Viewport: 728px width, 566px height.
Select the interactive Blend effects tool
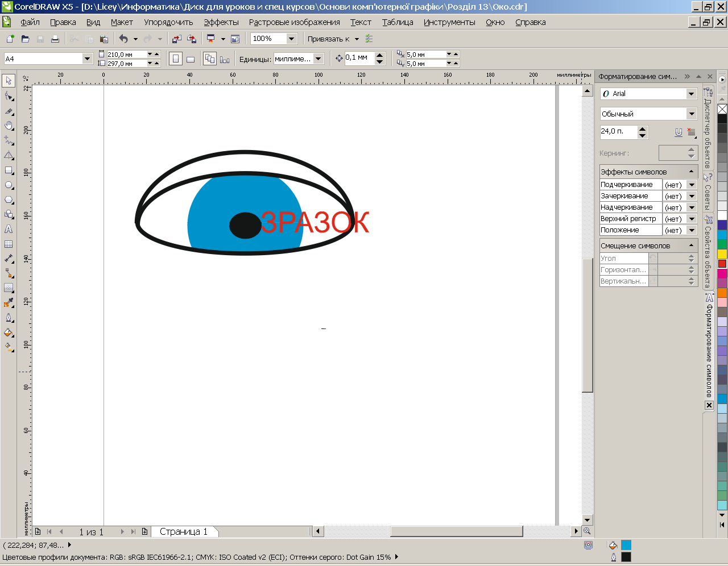pyautogui.click(x=9, y=288)
